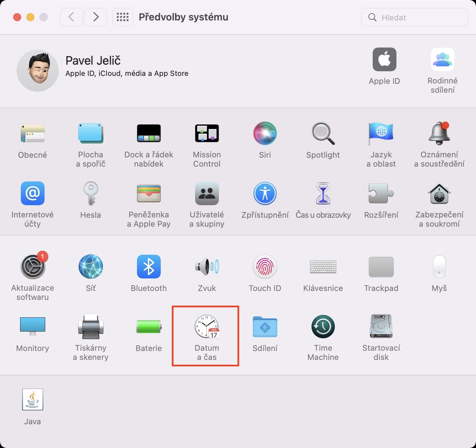Screen dimensions: 476x448
Task: Click the back navigation arrow
Action: (71, 17)
